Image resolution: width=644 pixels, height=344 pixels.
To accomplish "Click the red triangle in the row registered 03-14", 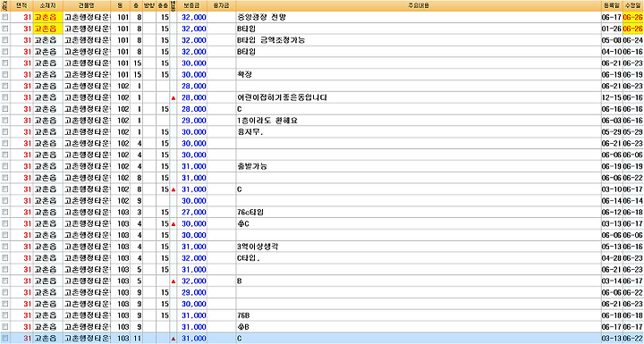I will (x=174, y=281).
